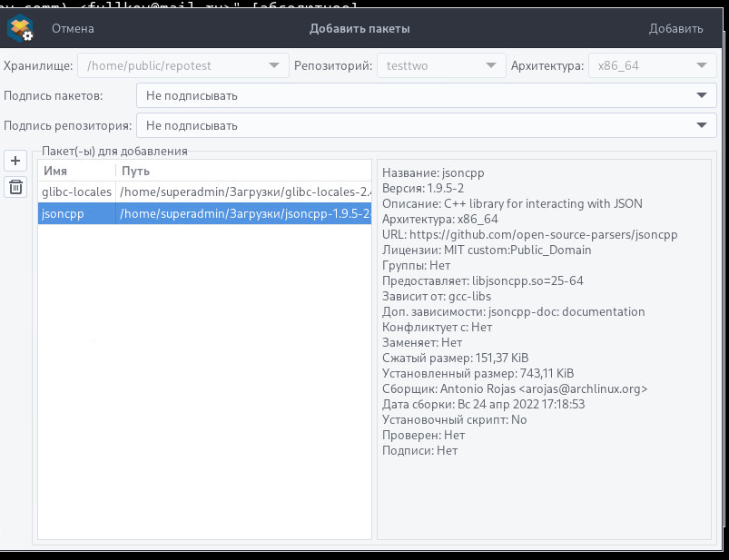
Task: Open the Хранилище storage path dropdown
Action: pyautogui.click(x=183, y=65)
